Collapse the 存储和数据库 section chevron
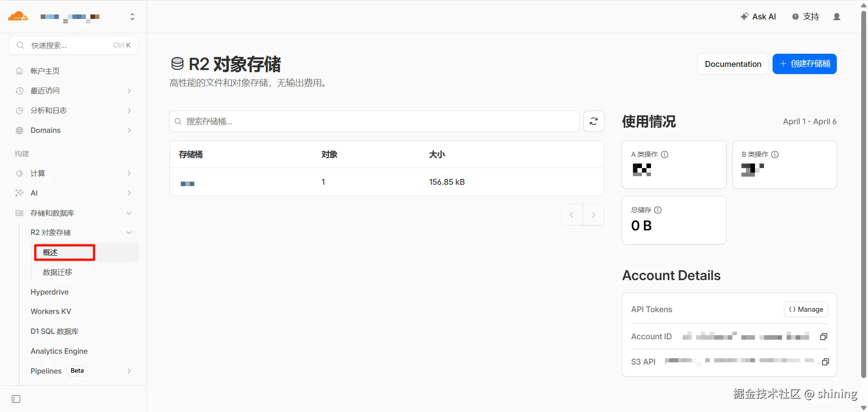Screen dimensions: 868x412 tap(129, 213)
